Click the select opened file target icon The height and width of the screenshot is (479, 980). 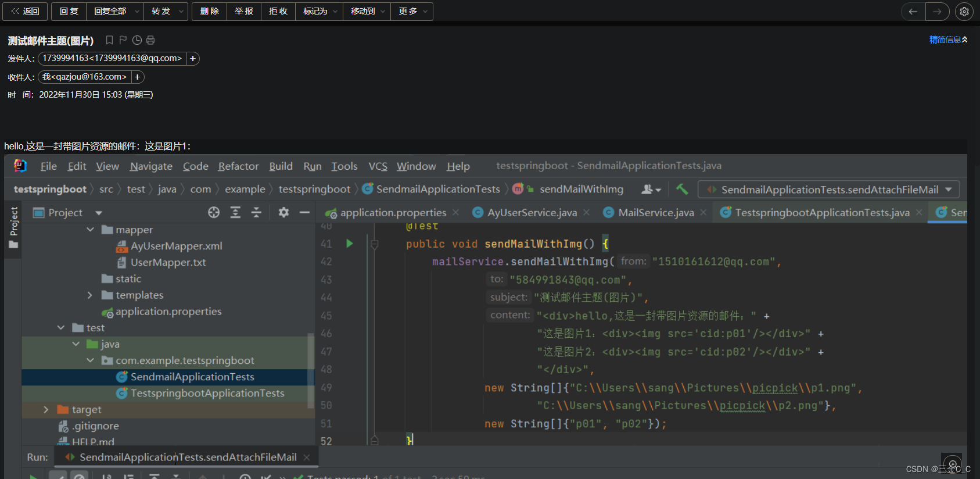click(x=214, y=212)
